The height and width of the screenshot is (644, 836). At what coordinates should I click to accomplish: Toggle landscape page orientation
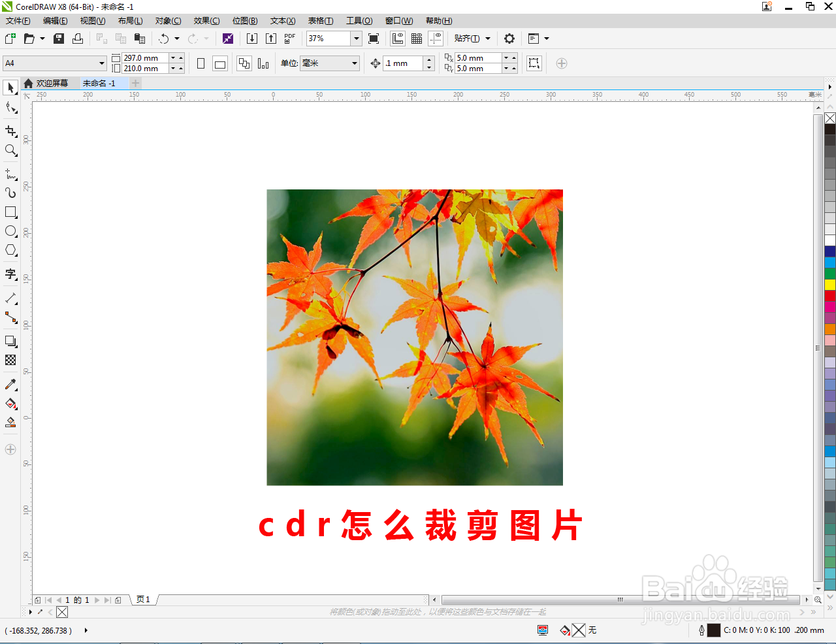coord(219,63)
